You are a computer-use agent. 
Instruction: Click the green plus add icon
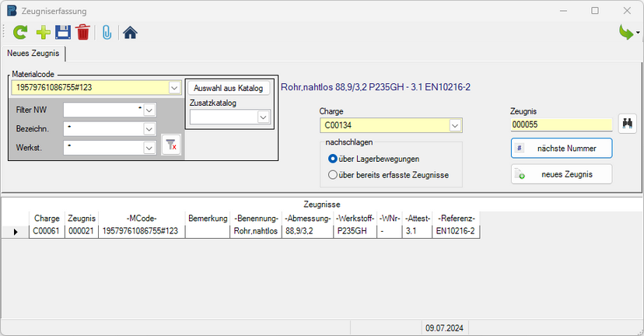[x=43, y=32]
